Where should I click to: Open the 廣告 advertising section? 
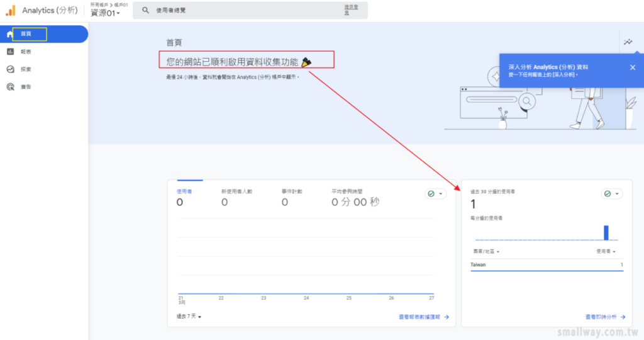26,87
